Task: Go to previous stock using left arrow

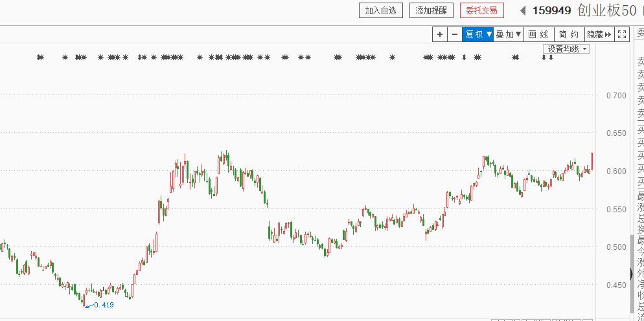Action: point(523,10)
